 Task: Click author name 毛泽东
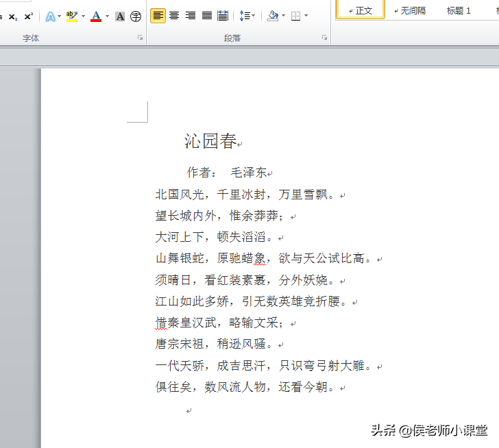click(249, 173)
